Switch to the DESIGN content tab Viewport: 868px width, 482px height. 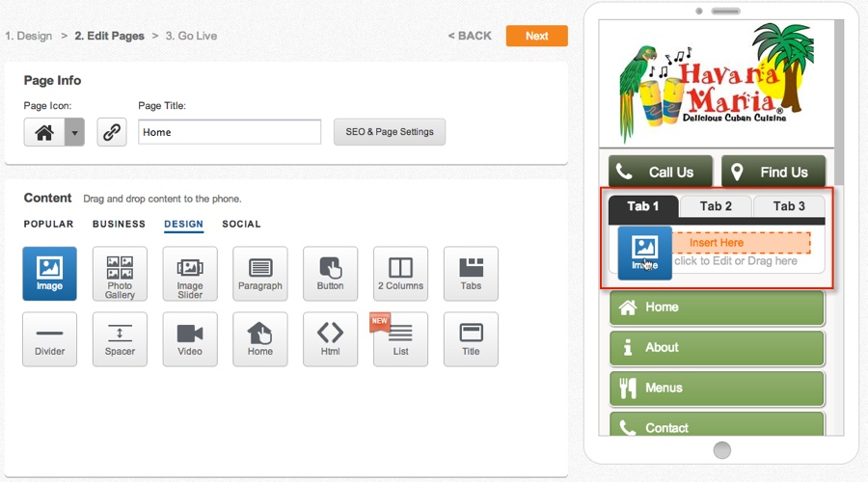[x=184, y=224]
